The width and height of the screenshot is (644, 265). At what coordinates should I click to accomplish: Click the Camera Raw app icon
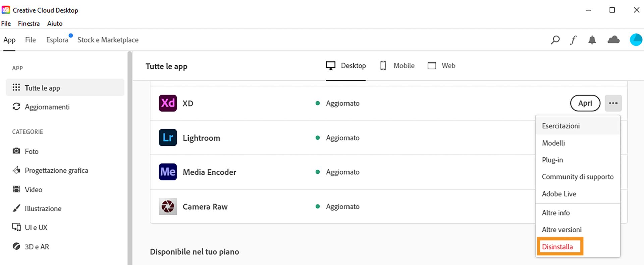pos(168,206)
